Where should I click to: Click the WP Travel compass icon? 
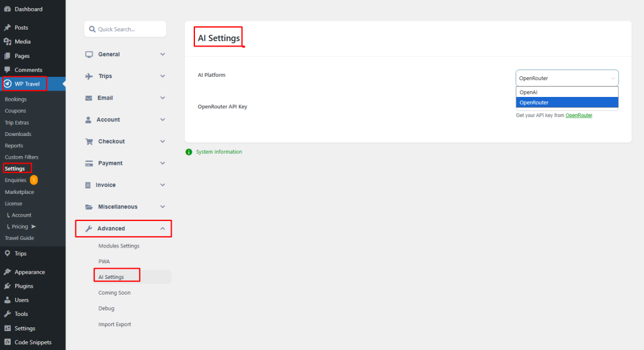8,84
